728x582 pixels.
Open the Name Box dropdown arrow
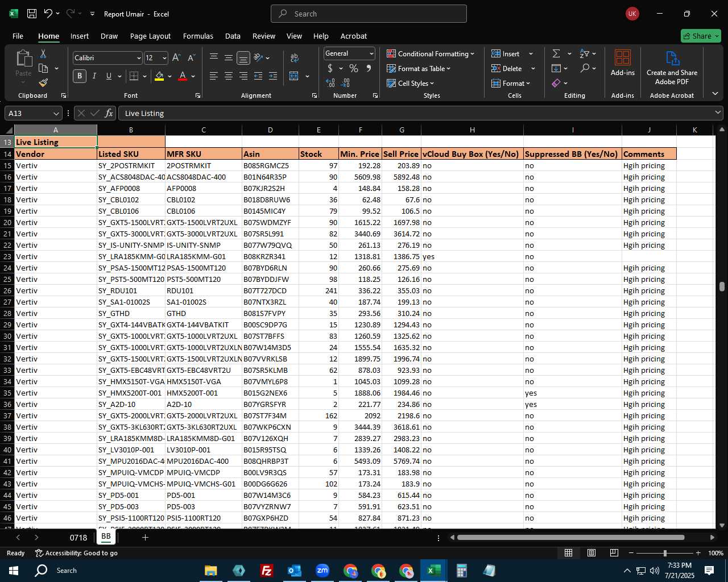coord(56,113)
